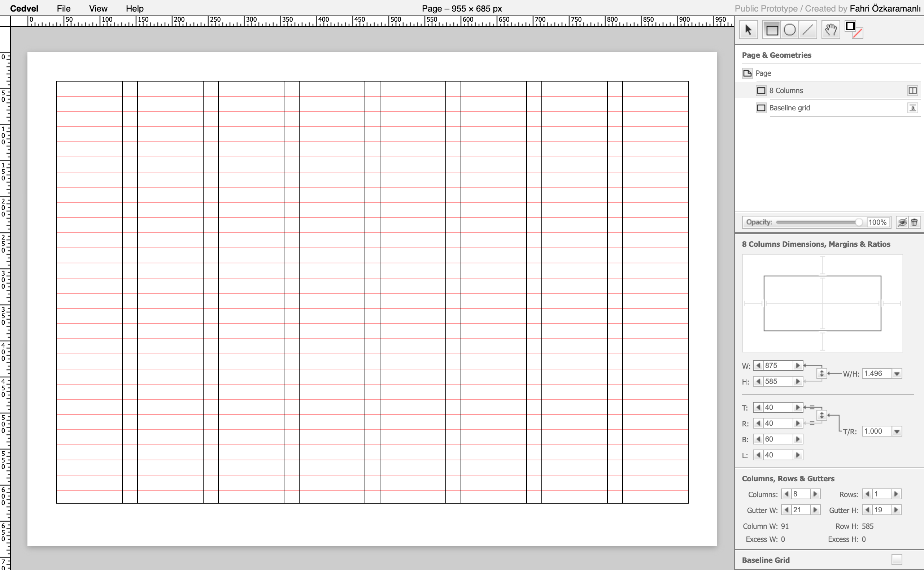
Task: Increase Columns count with right arrow
Action: click(815, 494)
